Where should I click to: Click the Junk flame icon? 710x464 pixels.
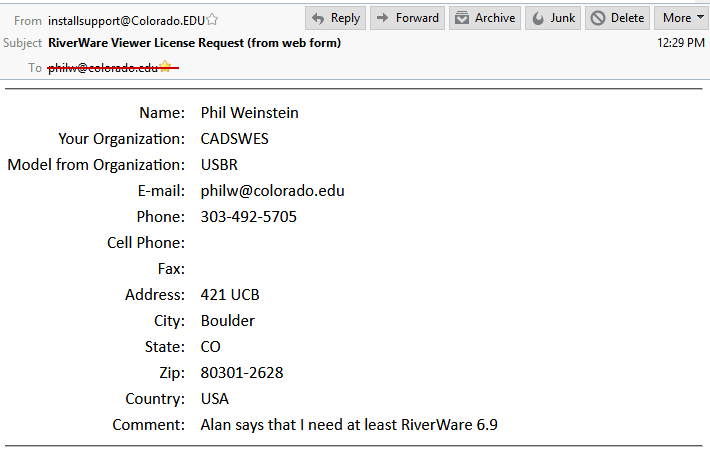[538, 19]
